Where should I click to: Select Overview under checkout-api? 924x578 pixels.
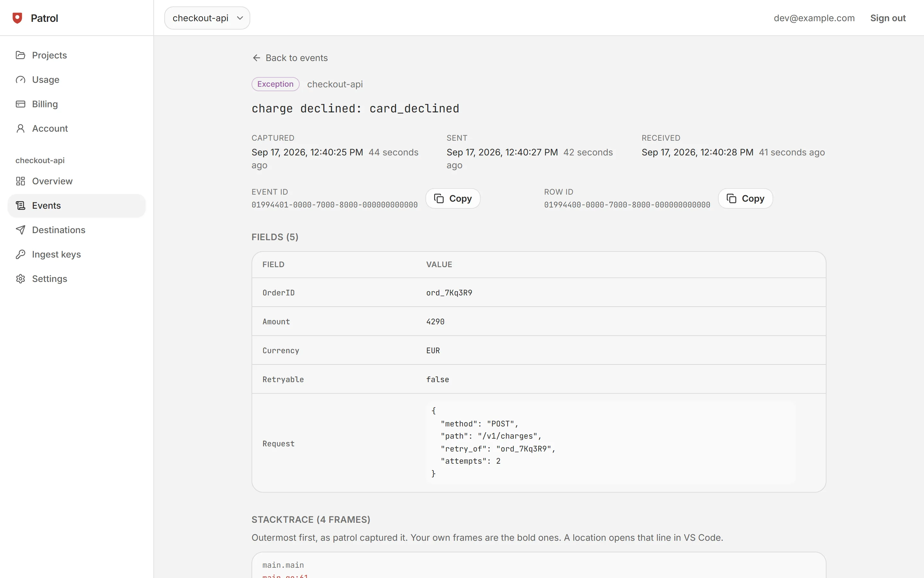pyautogui.click(x=76, y=181)
